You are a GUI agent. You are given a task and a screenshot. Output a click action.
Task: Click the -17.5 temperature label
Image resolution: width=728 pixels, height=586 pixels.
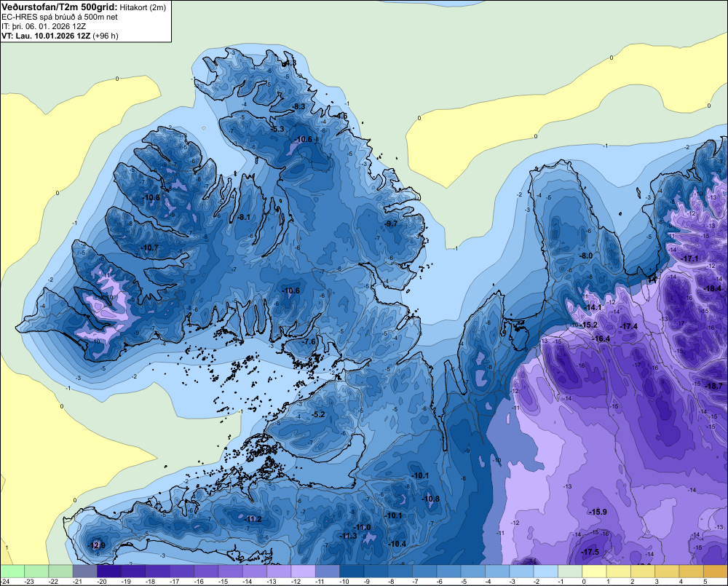point(590,552)
